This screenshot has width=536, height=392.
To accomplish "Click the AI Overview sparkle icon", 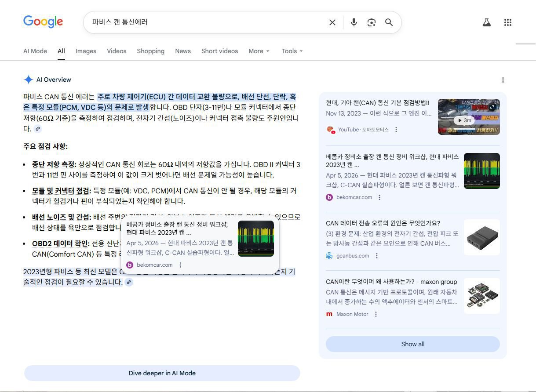I will click(28, 79).
